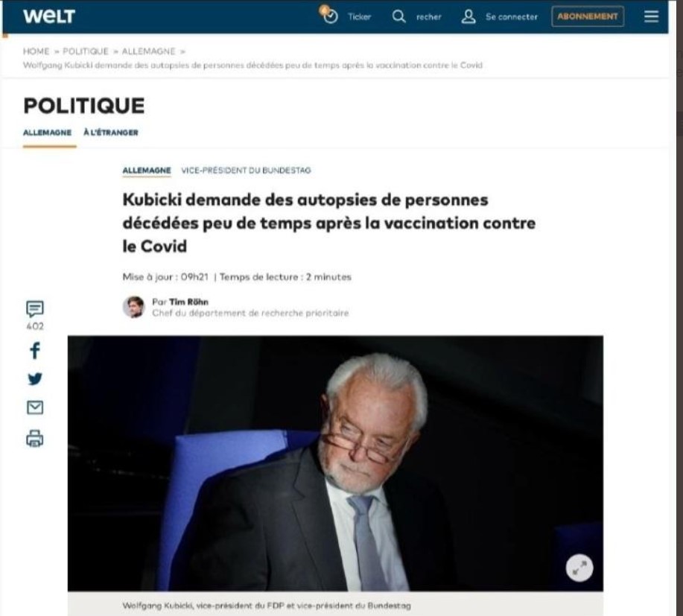683x616 pixels.
Task: Go to HOME breadcrumb
Action: 36,51
